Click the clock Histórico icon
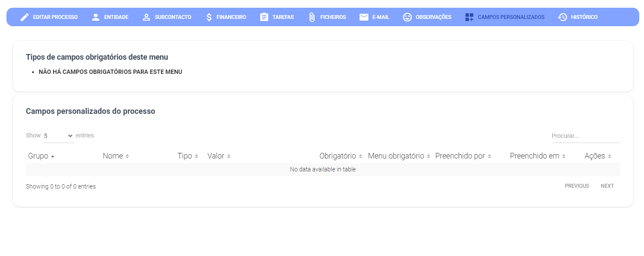Screen dimensions: 644x256 pos(562,17)
